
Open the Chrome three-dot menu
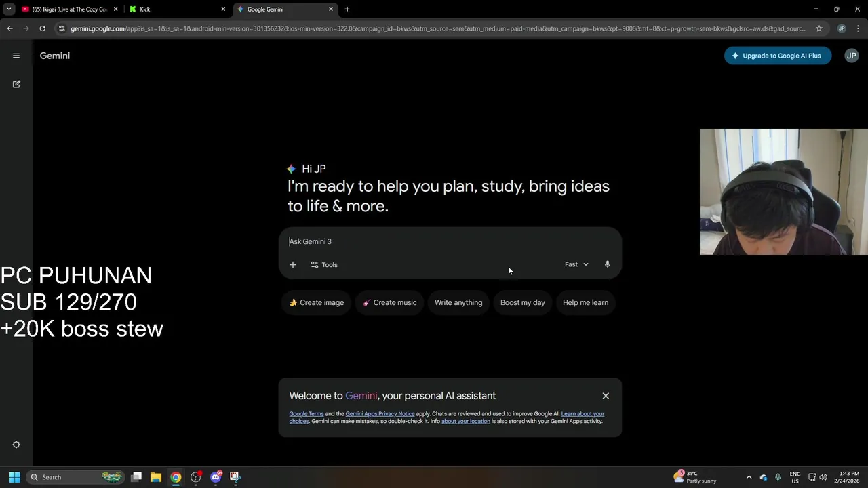click(x=859, y=28)
